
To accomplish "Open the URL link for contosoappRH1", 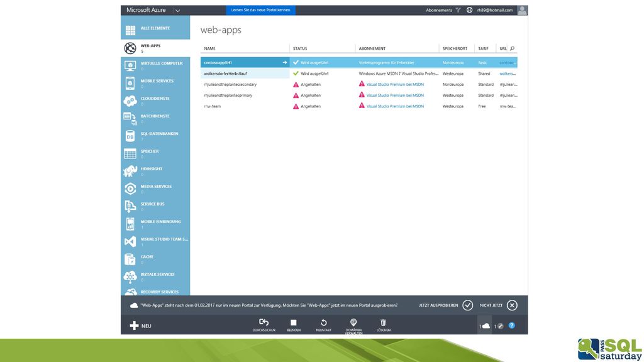I will 508,63.
